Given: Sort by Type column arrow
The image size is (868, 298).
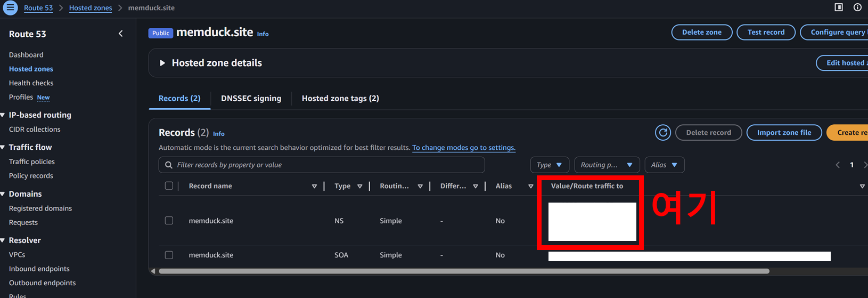Looking at the screenshot, I should [x=360, y=186].
